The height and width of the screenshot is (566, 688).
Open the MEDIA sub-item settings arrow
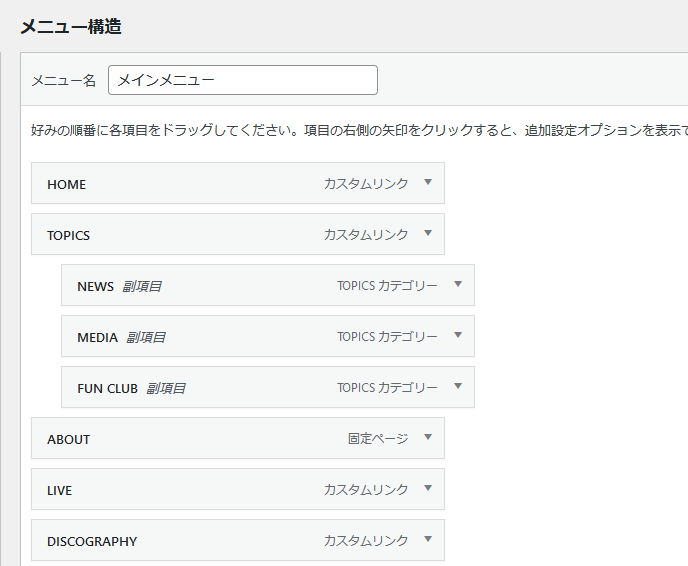[457, 336]
